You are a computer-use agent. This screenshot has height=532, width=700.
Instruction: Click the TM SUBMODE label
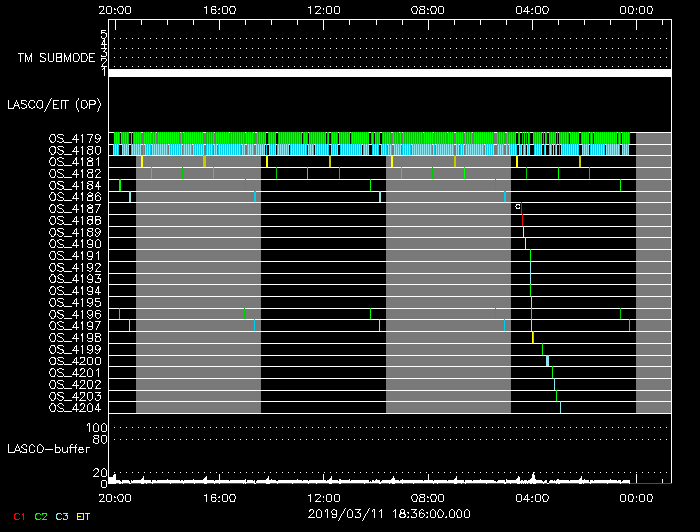click(55, 57)
